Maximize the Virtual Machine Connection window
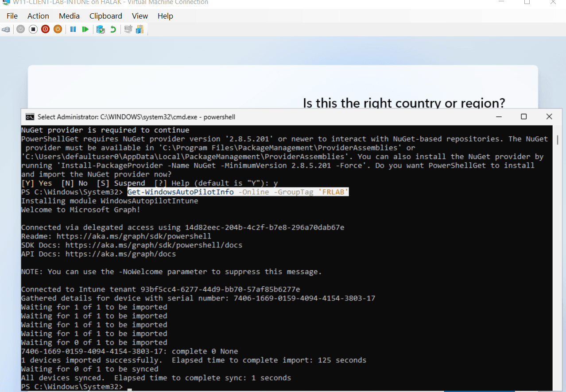Image resolution: width=566 pixels, height=392 pixels. [527, 2]
